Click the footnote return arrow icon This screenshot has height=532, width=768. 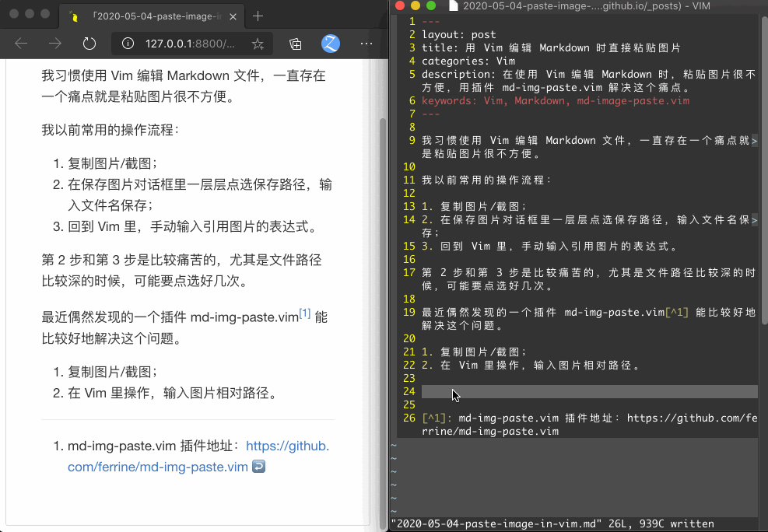pos(258,467)
